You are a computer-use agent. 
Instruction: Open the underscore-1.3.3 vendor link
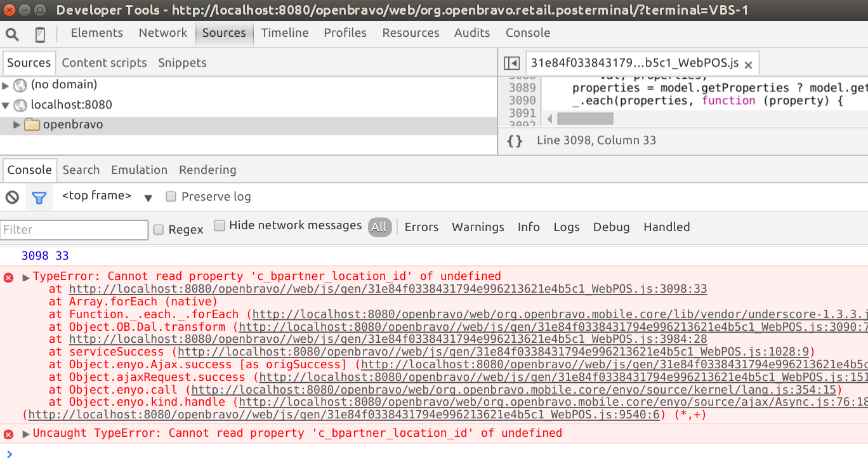tap(560, 315)
